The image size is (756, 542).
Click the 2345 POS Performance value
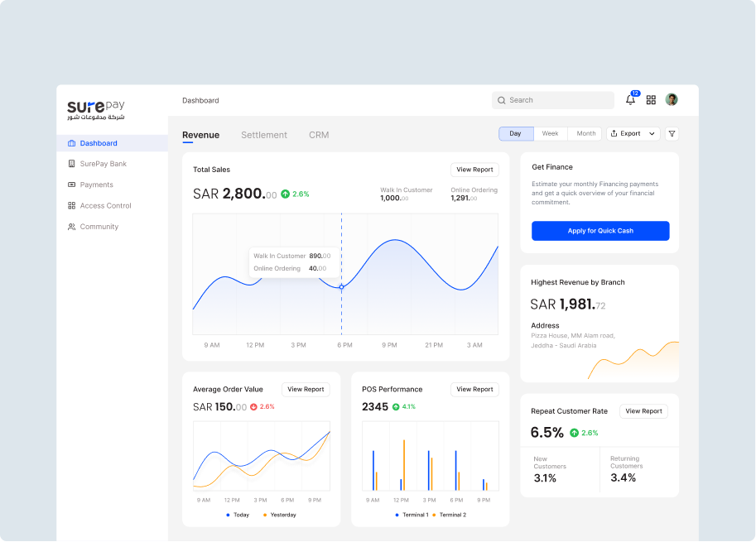click(375, 407)
